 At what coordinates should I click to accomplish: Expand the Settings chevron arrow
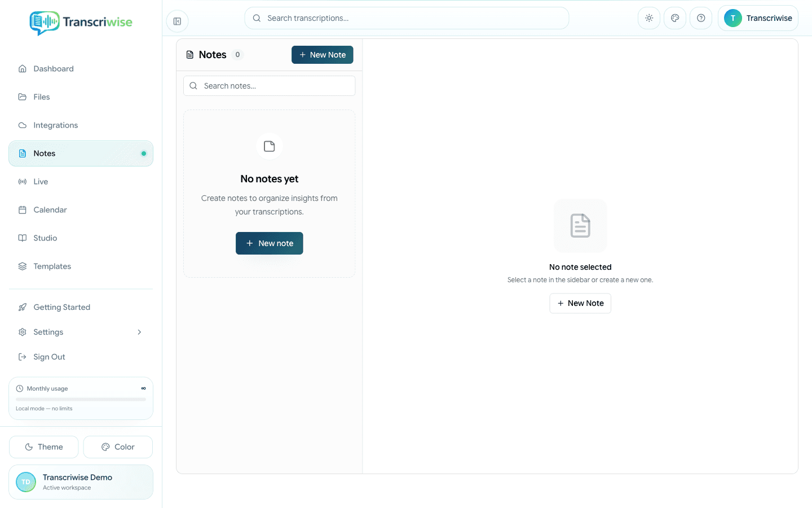tap(139, 332)
